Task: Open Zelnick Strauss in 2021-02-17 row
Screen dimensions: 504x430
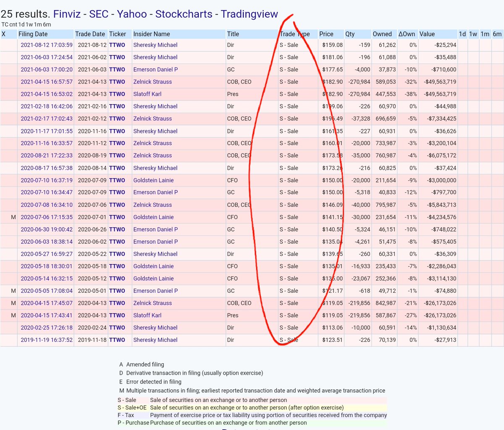Action: coord(152,119)
